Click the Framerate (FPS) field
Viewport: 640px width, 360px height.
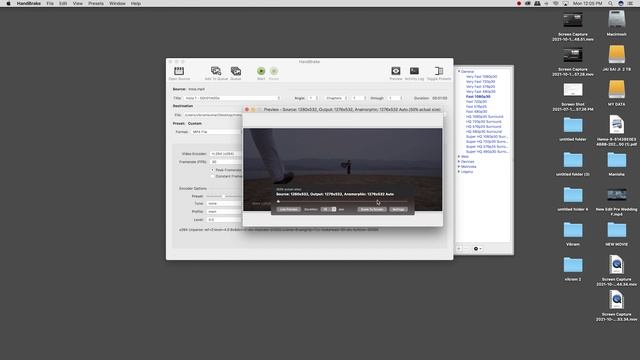coord(226,162)
